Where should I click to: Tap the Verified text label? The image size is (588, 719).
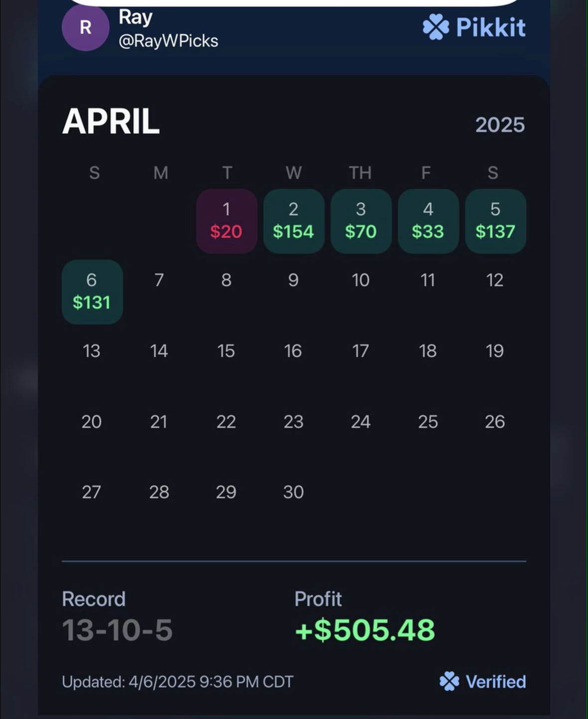click(496, 682)
